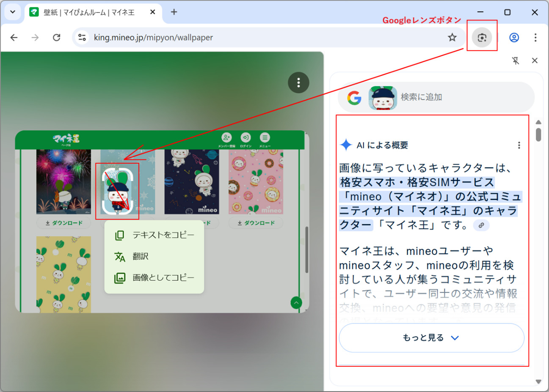This screenshot has height=392, width=549.
Task: Open AI による概要 more options menu
Action: coord(519,145)
